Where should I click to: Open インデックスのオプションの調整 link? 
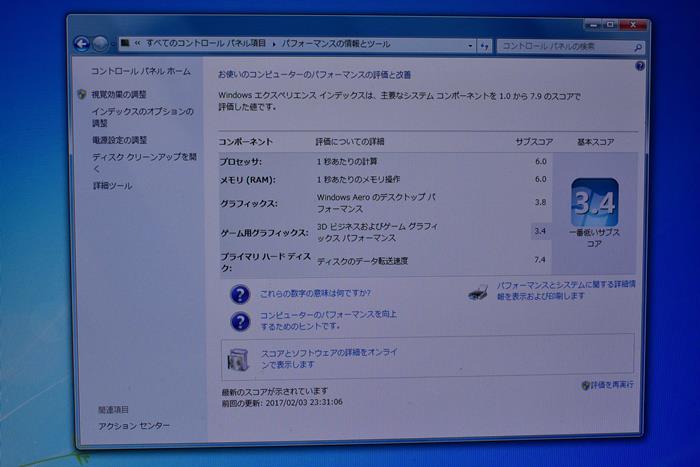143,117
